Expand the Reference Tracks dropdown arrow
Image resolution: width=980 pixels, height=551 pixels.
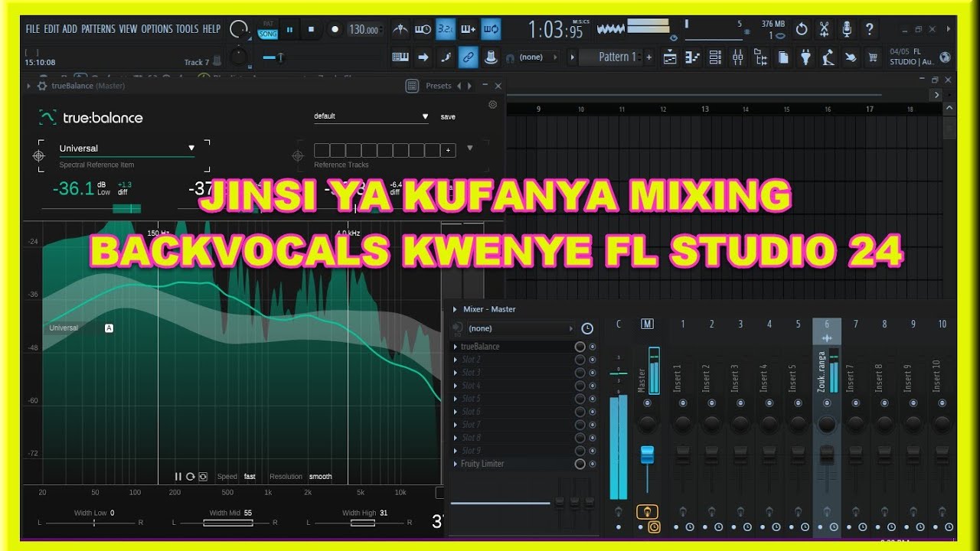click(469, 148)
